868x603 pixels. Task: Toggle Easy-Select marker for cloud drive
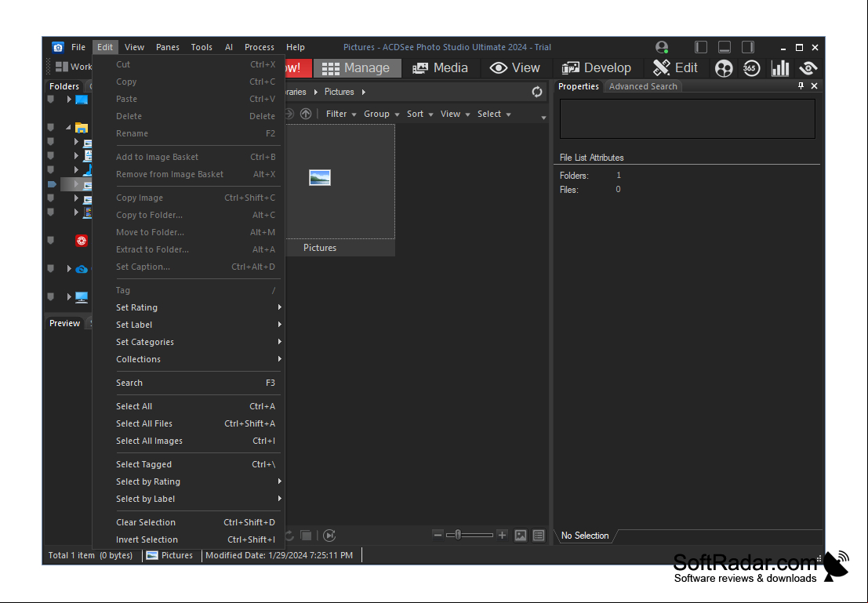pyautogui.click(x=51, y=268)
